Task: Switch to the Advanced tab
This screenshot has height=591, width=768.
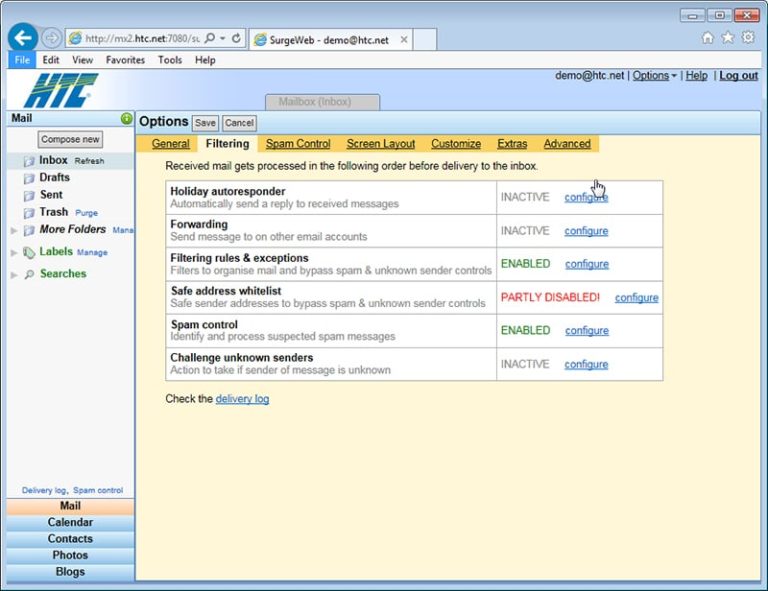Action: click(567, 143)
